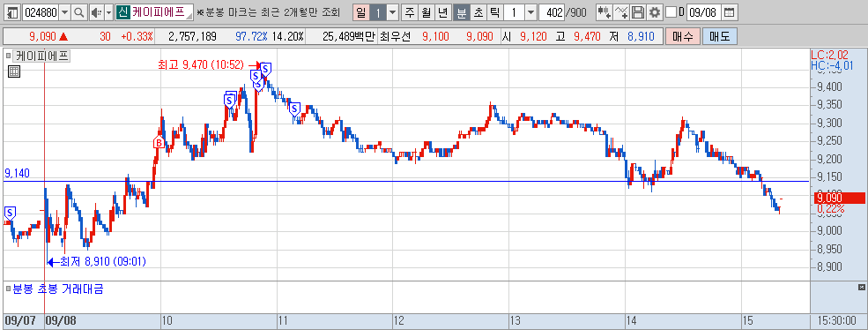Image resolution: width=868 pixels, height=330 pixels.
Task: Open the calendar date picker
Action: click(x=729, y=11)
